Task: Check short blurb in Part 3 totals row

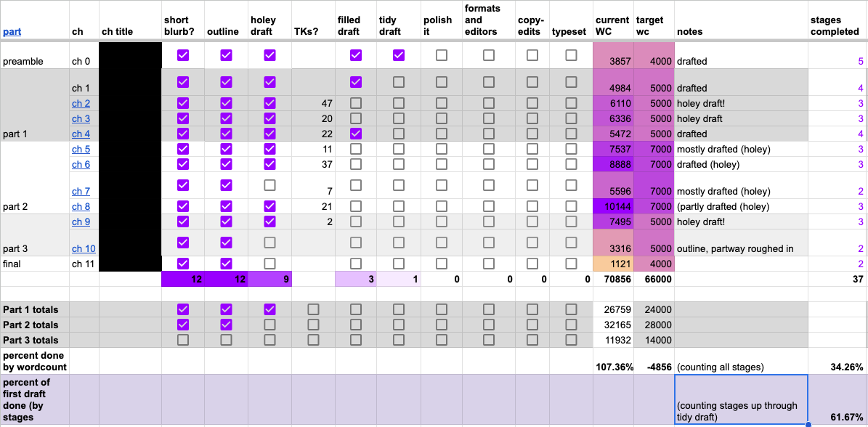Action: (182, 340)
